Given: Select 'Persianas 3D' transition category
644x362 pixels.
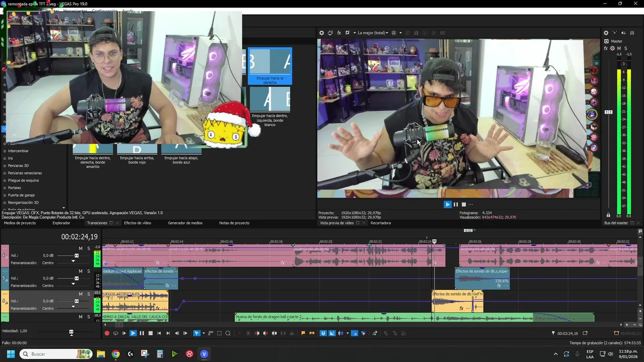Looking at the screenshot, I should (x=18, y=165).
